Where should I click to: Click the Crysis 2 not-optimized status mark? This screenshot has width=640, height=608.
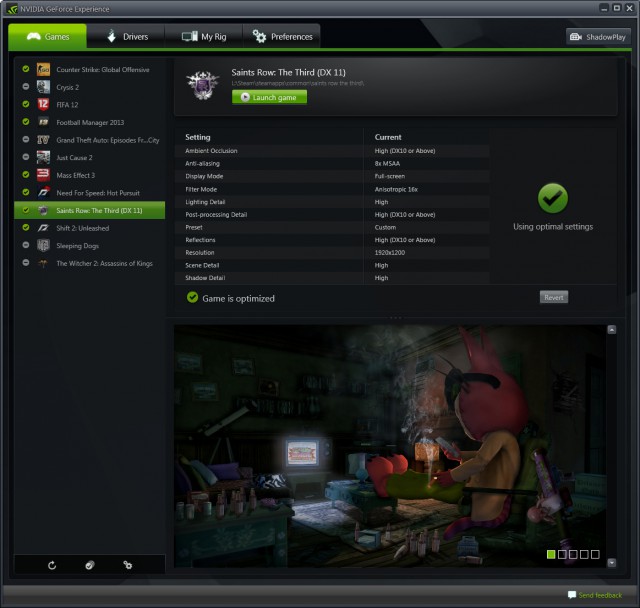click(26, 87)
